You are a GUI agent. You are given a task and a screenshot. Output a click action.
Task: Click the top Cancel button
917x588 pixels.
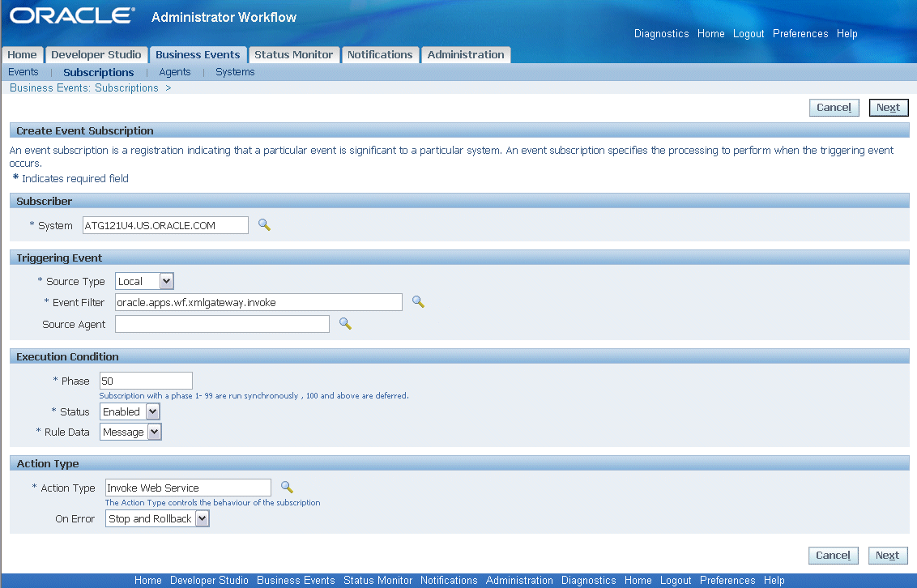pyautogui.click(x=834, y=108)
